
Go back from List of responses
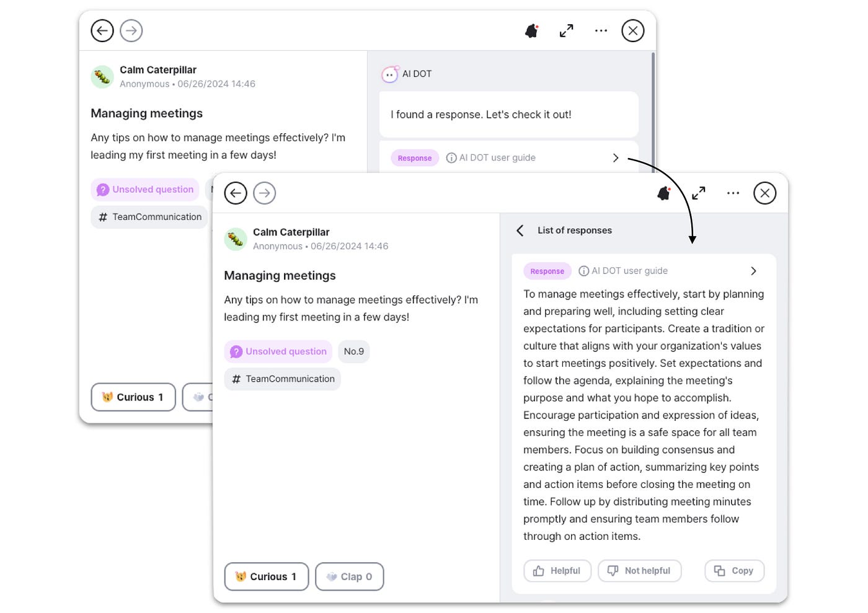click(x=520, y=231)
